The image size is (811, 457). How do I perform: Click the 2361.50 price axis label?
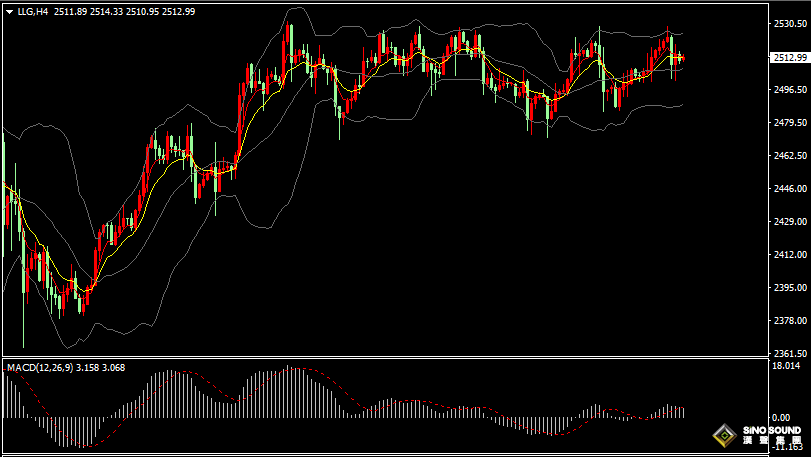(x=790, y=354)
